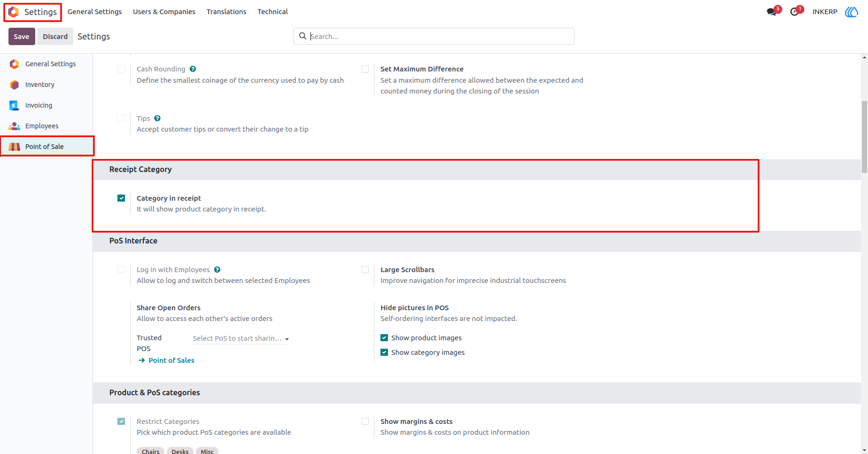868x454 pixels.
Task: Open the Users & Companies menu
Action: 164,12
